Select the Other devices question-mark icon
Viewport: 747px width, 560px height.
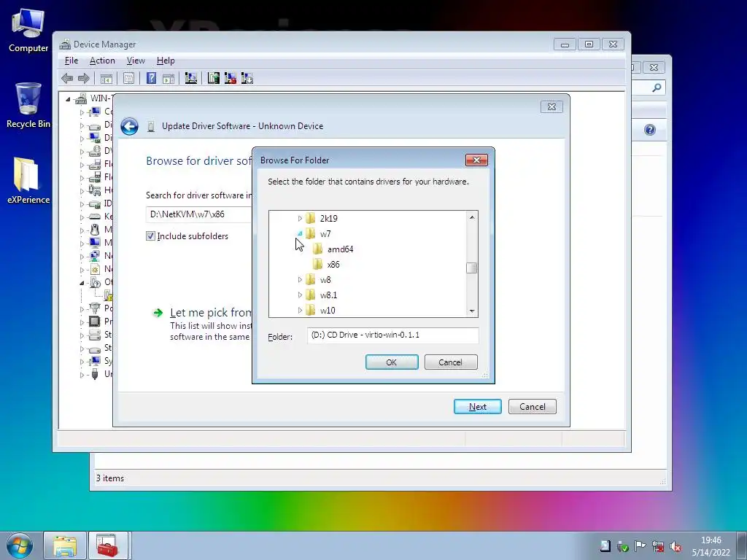[x=95, y=282]
